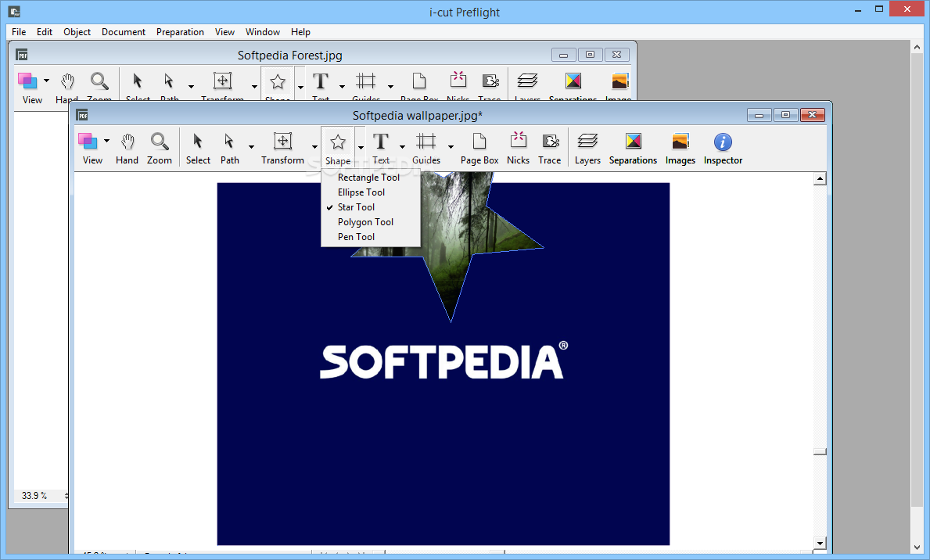
Task: Activate Path tool in wallpaper window
Action: 229,149
